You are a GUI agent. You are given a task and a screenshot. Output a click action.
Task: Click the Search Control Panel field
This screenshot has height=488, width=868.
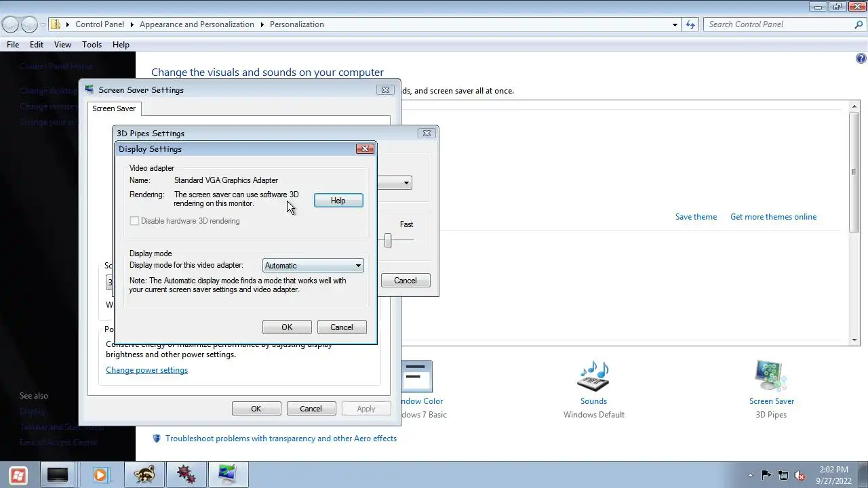[x=778, y=24]
